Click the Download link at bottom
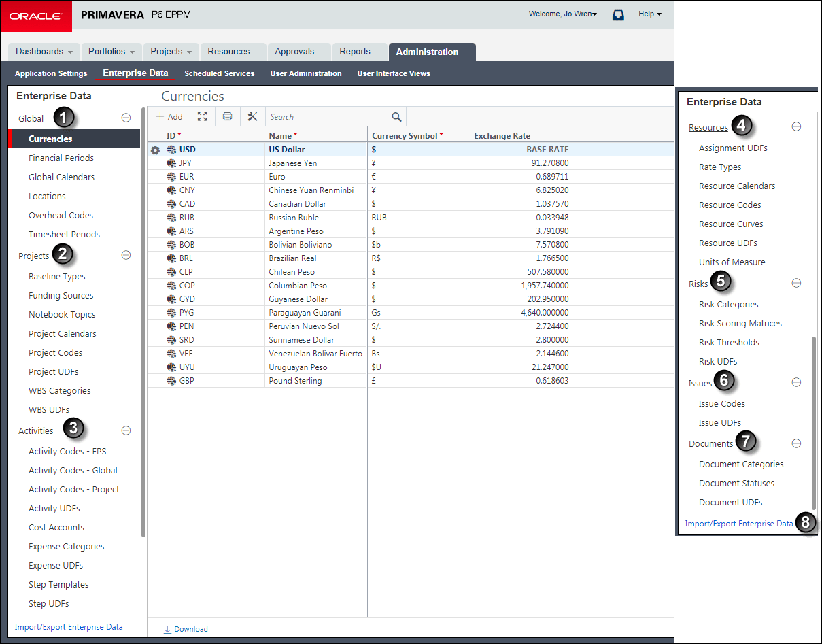The width and height of the screenshot is (822, 644). tap(186, 629)
